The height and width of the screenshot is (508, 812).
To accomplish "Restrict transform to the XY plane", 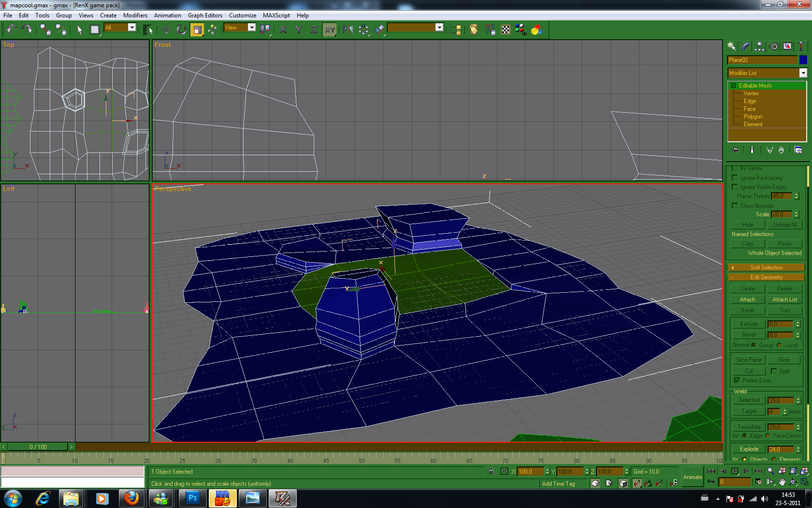I will [330, 30].
